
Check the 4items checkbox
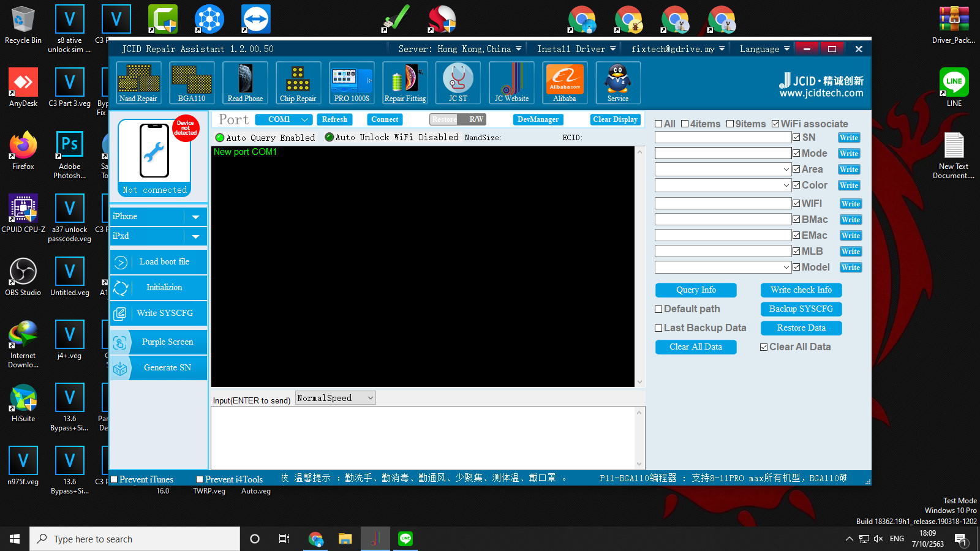[x=685, y=124]
